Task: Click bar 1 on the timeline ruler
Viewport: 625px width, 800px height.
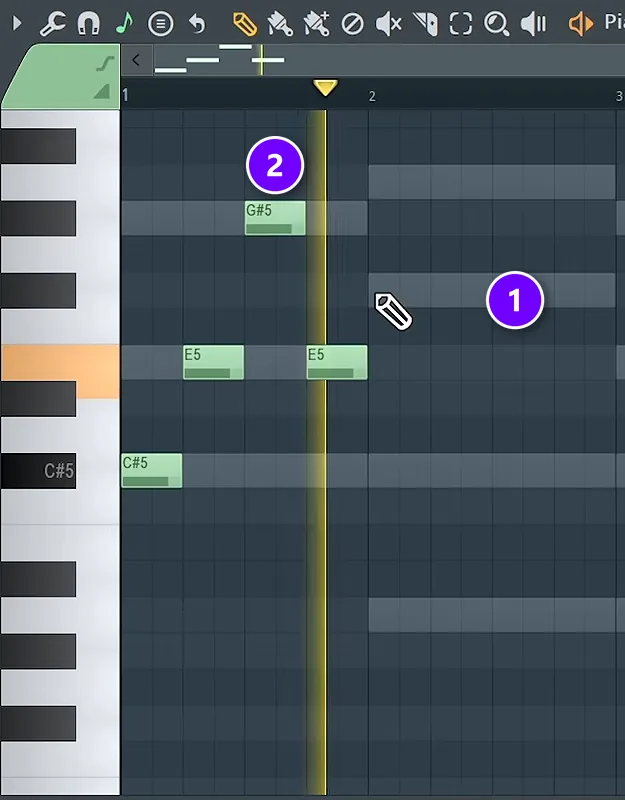Action: coord(126,95)
